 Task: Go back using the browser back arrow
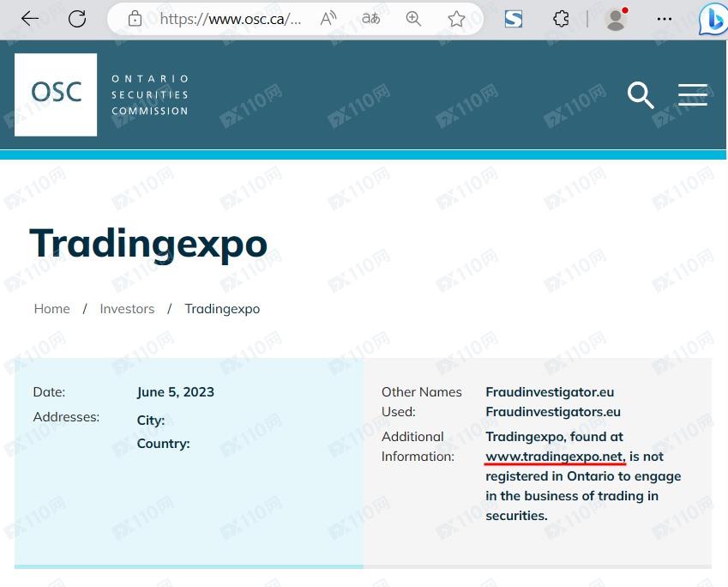click(30, 19)
